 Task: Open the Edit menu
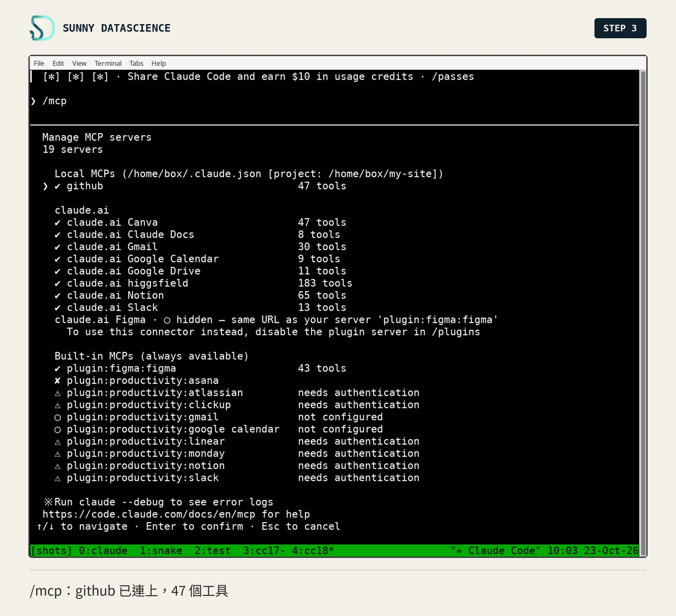pos(58,63)
